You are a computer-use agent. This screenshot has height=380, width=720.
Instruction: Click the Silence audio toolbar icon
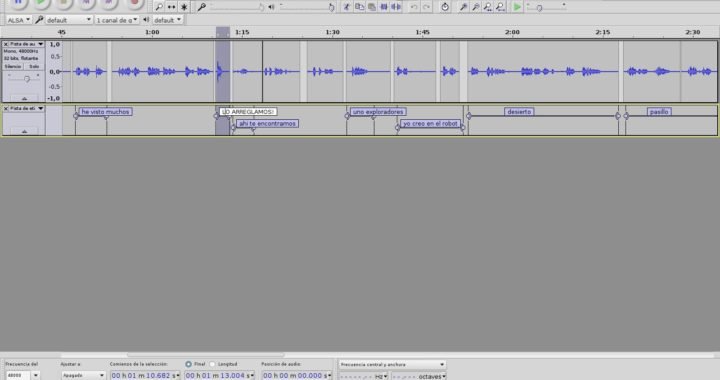396,7
